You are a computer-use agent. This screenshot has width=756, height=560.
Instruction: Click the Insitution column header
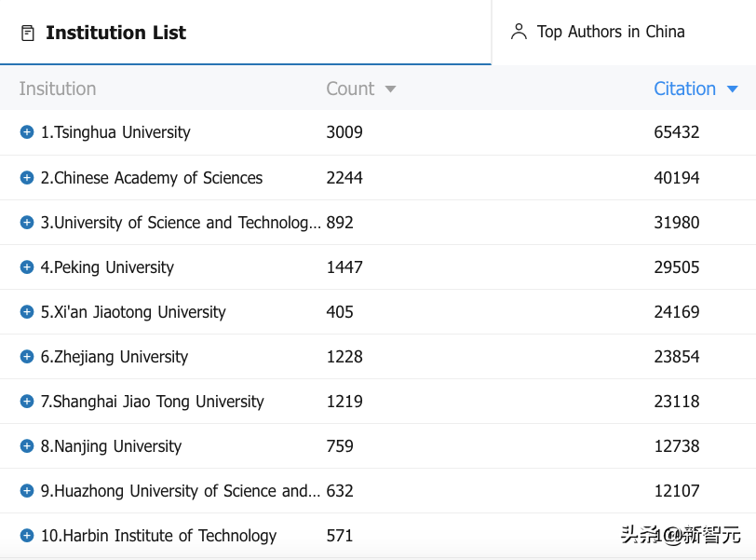[x=58, y=89]
